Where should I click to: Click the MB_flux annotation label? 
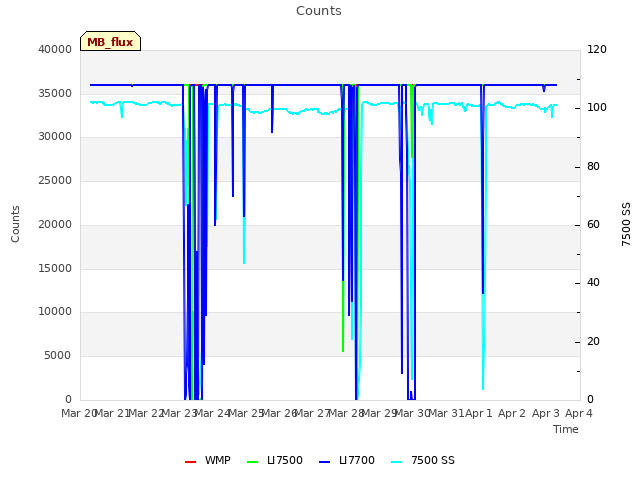coord(110,41)
